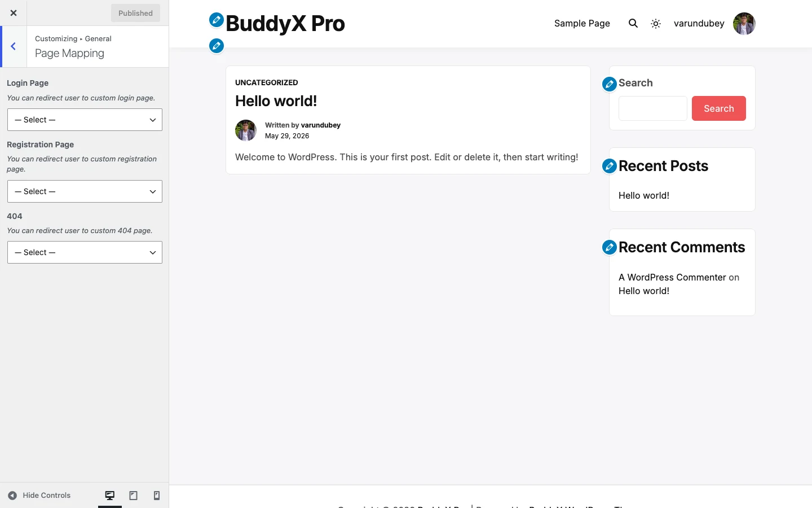Screen dimensions: 812x508
Task: Click the 404 label
Action: coord(15,216)
